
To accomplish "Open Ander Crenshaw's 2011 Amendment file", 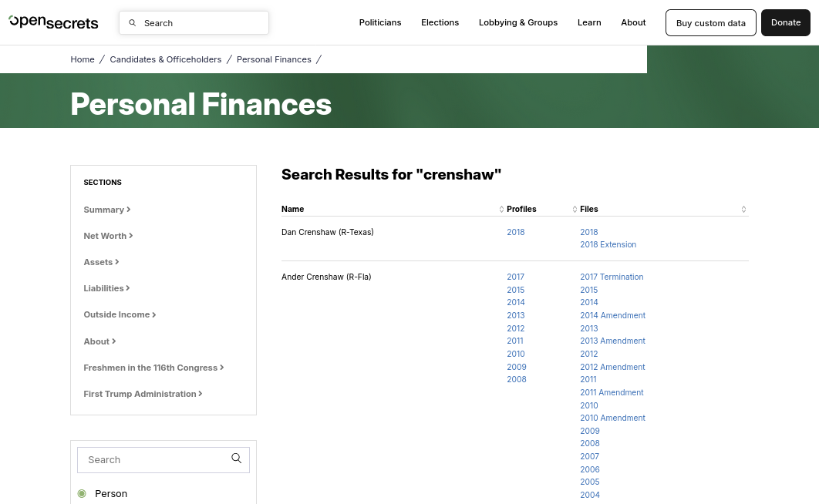I will click(x=612, y=393).
